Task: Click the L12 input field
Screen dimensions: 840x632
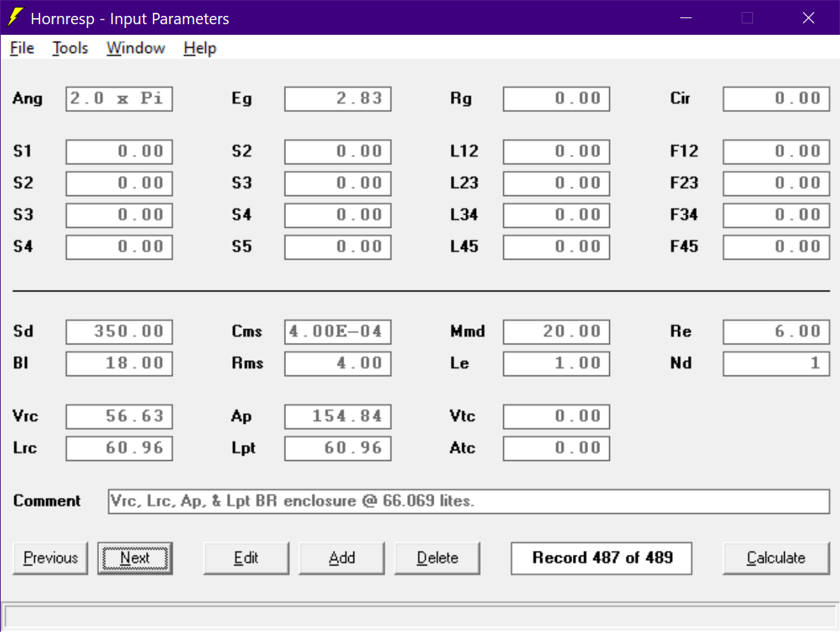Action: [556, 151]
